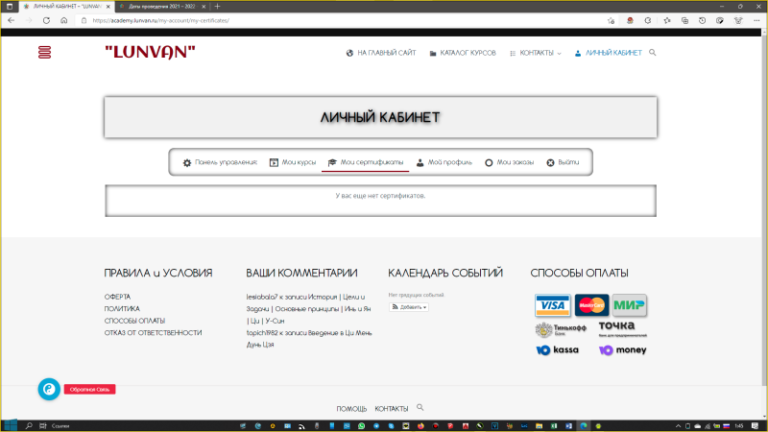Click the МИР payment logo
Viewport: 768px width, 432px height.
(x=629, y=305)
